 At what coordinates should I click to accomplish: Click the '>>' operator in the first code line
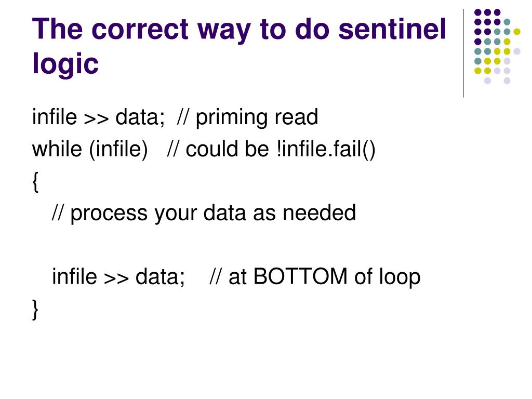point(96,119)
